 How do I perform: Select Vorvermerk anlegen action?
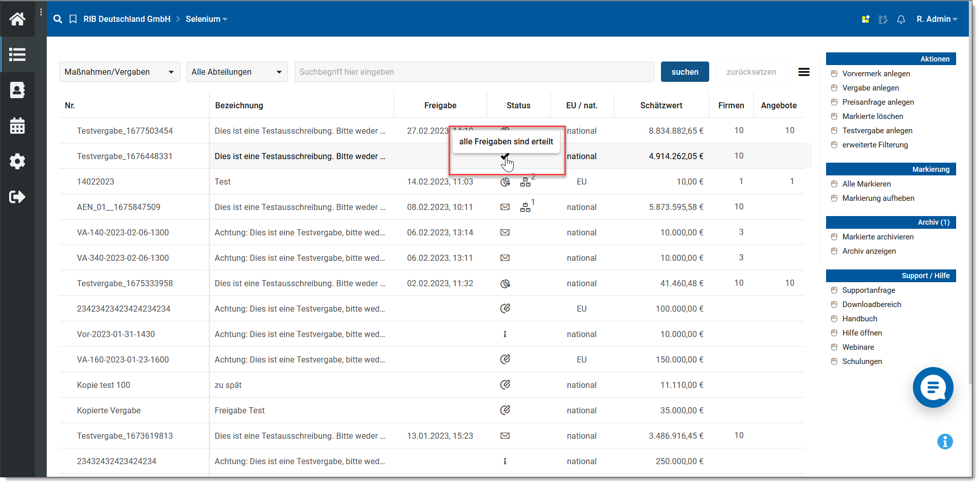click(x=876, y=74)
